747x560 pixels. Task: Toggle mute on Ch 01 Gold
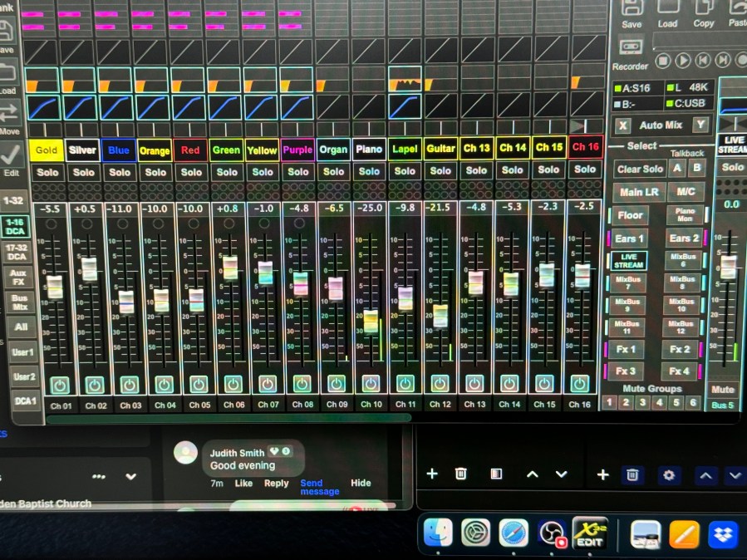[58, 385]
